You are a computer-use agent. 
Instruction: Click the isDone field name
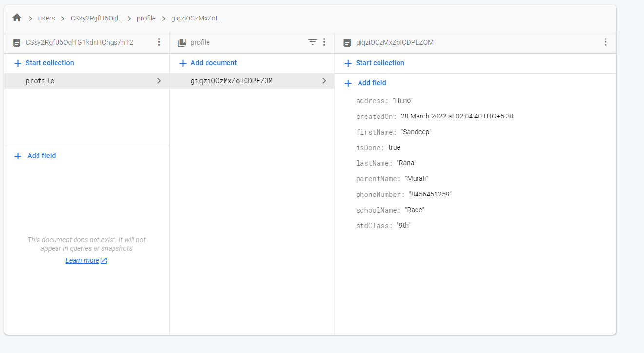coord(370,148)
